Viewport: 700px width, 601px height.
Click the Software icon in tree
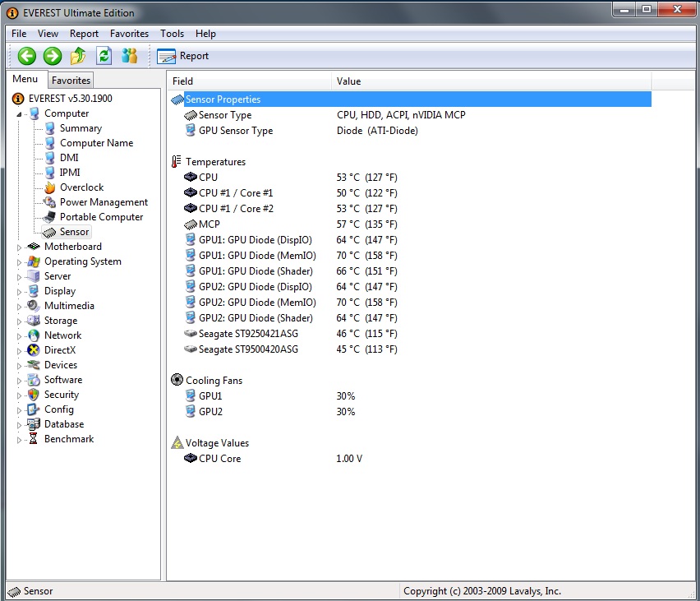(34, 380)
